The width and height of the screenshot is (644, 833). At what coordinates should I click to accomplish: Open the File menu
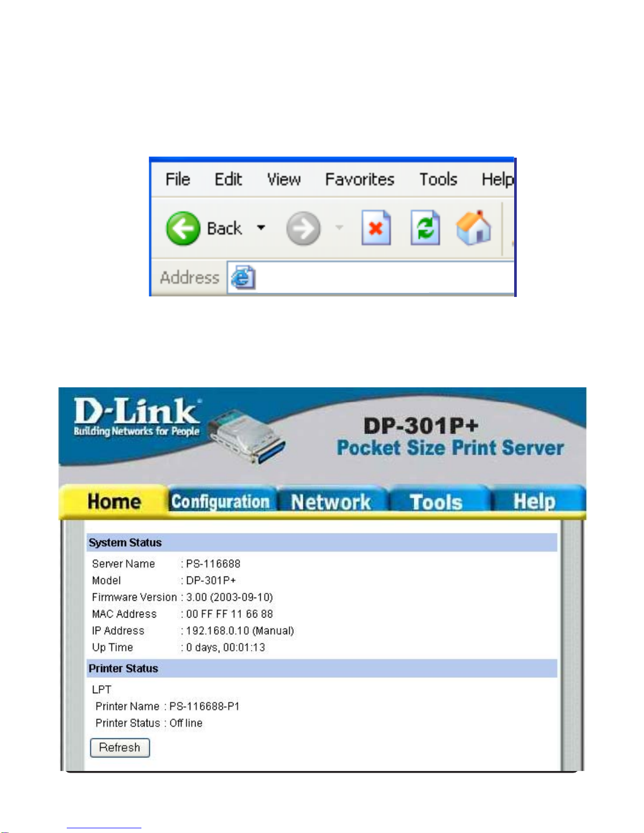[x=178, y=180]
